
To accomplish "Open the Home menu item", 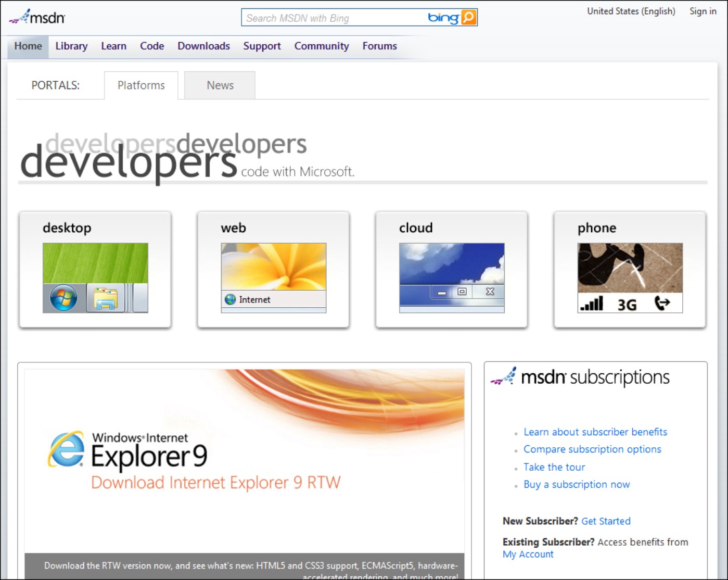I will coord(28,46).
